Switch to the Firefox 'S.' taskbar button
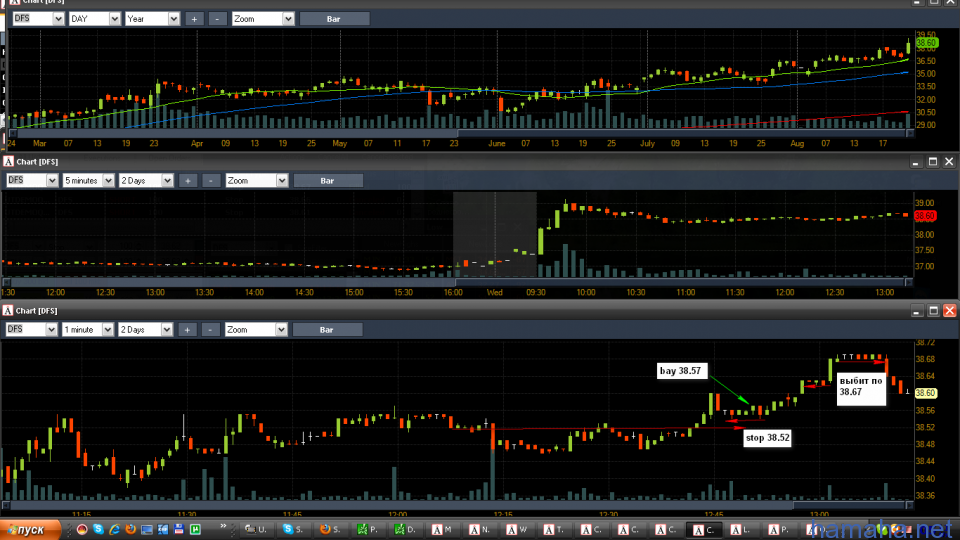 (x=331, y=530)
